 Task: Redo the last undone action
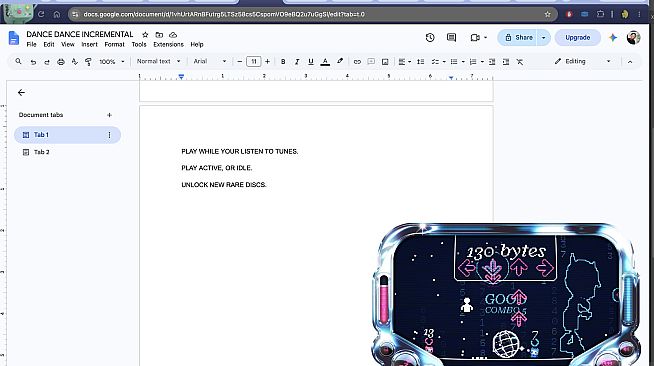click(47, 62)
